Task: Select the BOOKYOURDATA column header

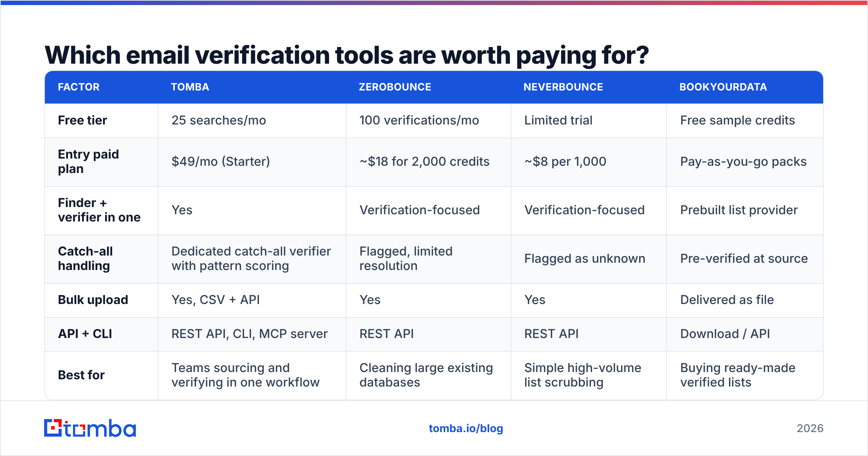Action: [x=723, y=87]
